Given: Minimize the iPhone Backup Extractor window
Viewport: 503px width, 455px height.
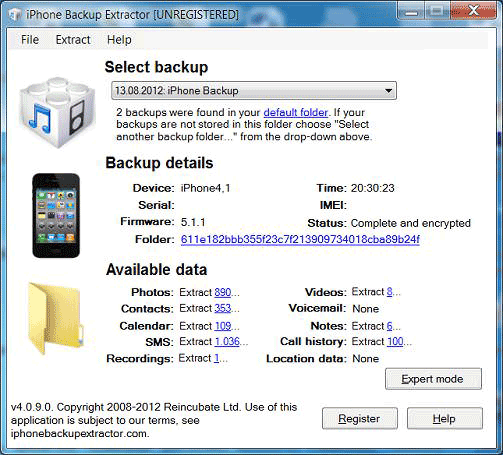Looking at the screenshot, I should [412, 12].
